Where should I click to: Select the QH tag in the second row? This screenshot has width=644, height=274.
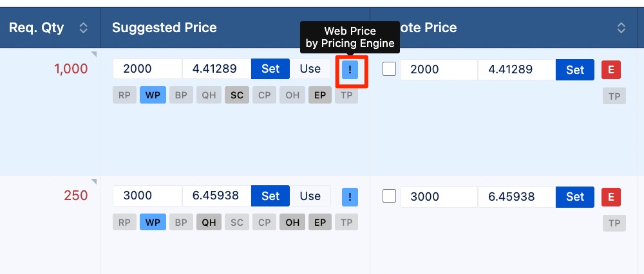[x=209, y=223]
